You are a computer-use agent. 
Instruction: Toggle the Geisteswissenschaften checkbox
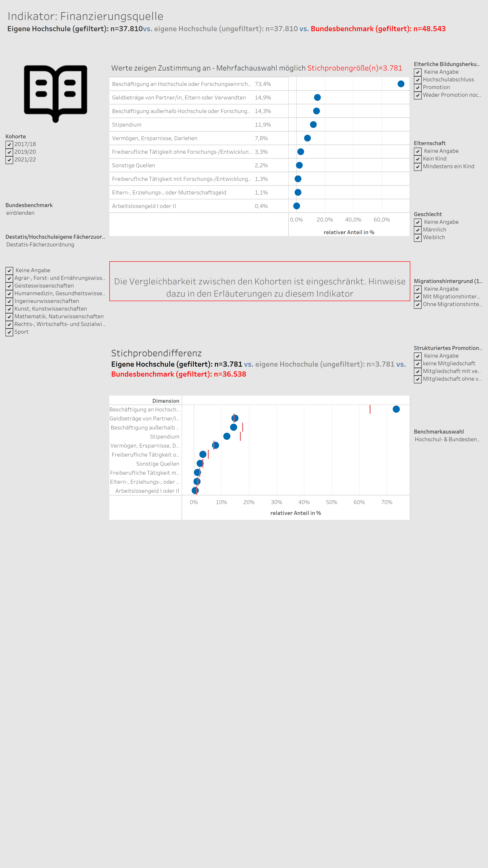[x=9, y=286]
